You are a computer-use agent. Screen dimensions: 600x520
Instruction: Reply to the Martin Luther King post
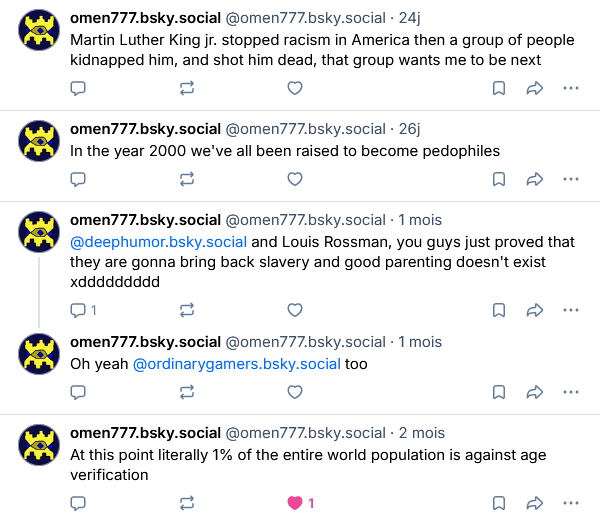78,88
